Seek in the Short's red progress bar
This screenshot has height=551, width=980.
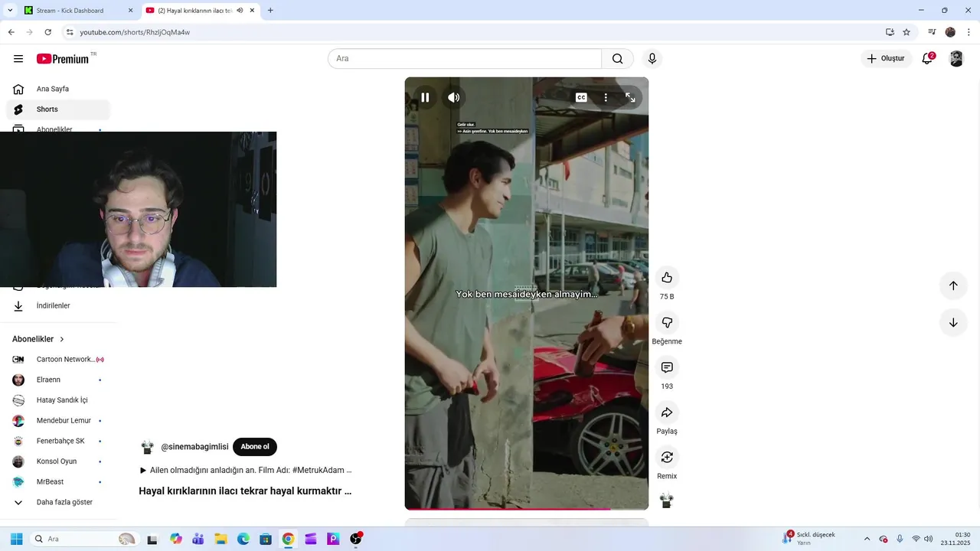pos(527,508)
